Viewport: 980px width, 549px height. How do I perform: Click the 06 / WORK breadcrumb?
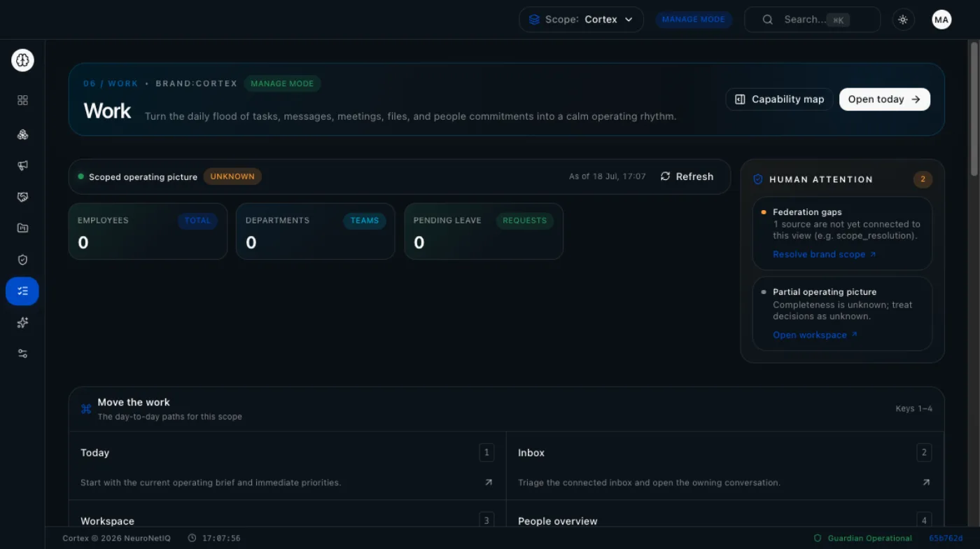pyautogui.click(x=111, y=83)
